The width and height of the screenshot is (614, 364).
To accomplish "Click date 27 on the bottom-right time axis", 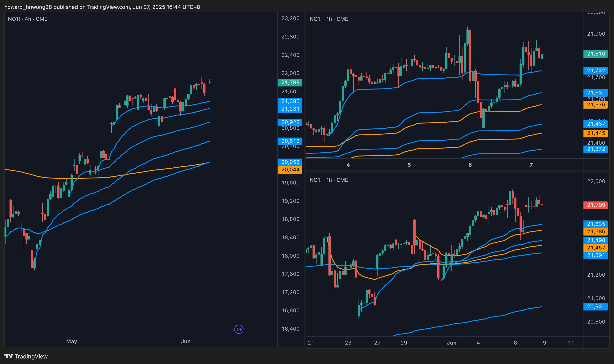I will tap(377, 342).
